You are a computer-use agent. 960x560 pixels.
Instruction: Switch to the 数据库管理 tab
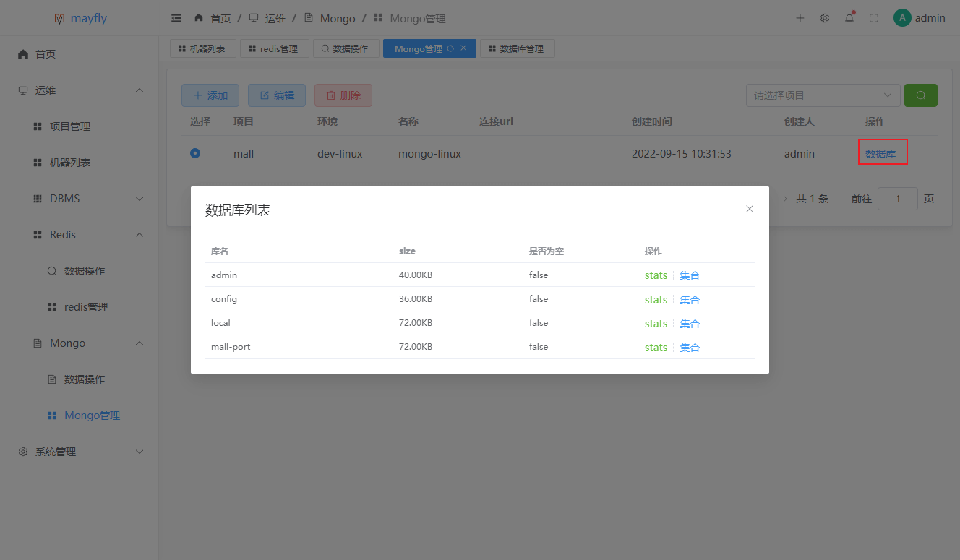[517, 48]
